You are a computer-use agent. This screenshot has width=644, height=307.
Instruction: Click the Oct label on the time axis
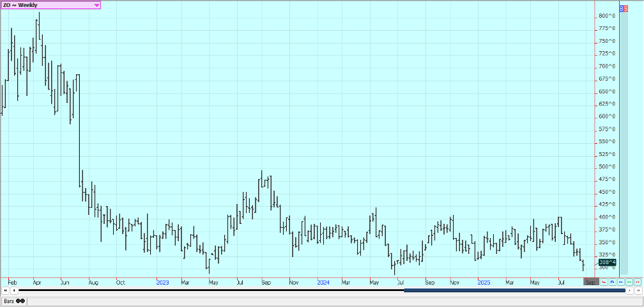pyautogui.click(x=121, y=282)
